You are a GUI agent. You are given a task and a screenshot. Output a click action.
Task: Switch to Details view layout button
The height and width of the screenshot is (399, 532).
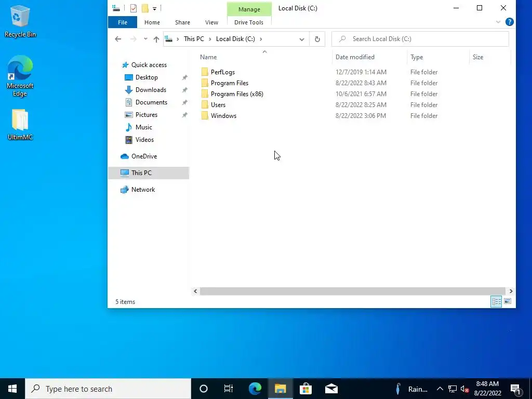click(496, 301)
